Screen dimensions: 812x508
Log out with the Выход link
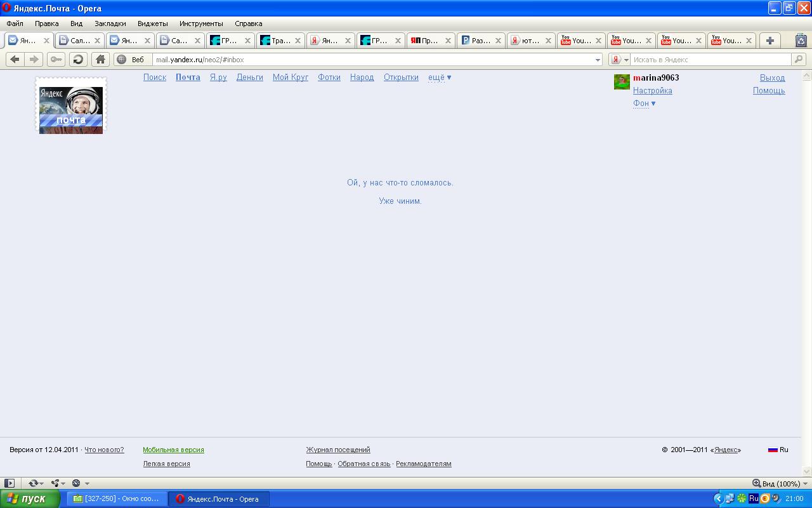click(773, 77)
